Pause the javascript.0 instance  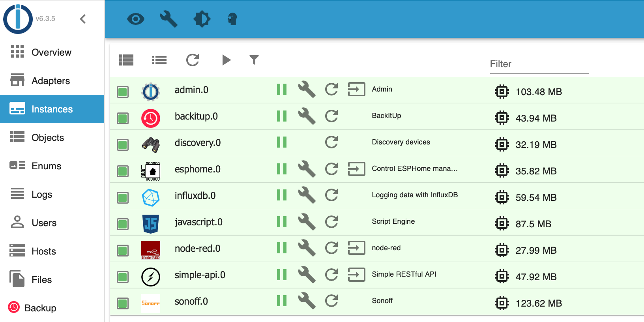282,221
